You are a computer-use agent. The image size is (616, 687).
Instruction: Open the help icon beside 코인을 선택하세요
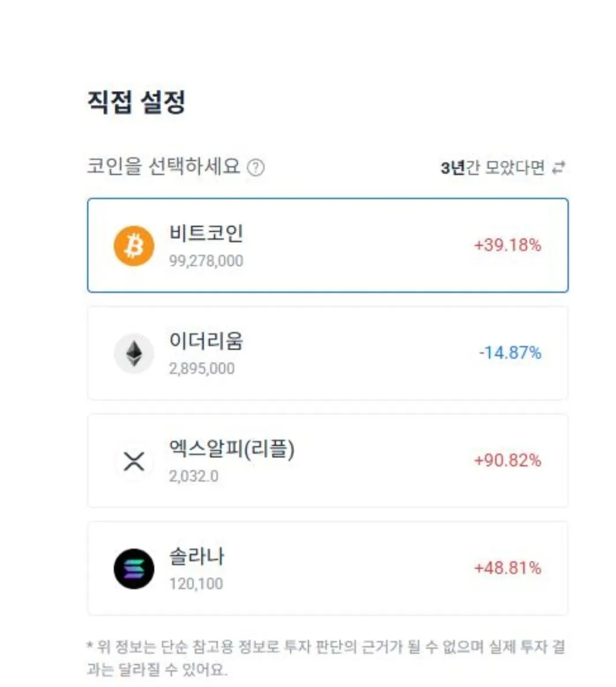256,168
